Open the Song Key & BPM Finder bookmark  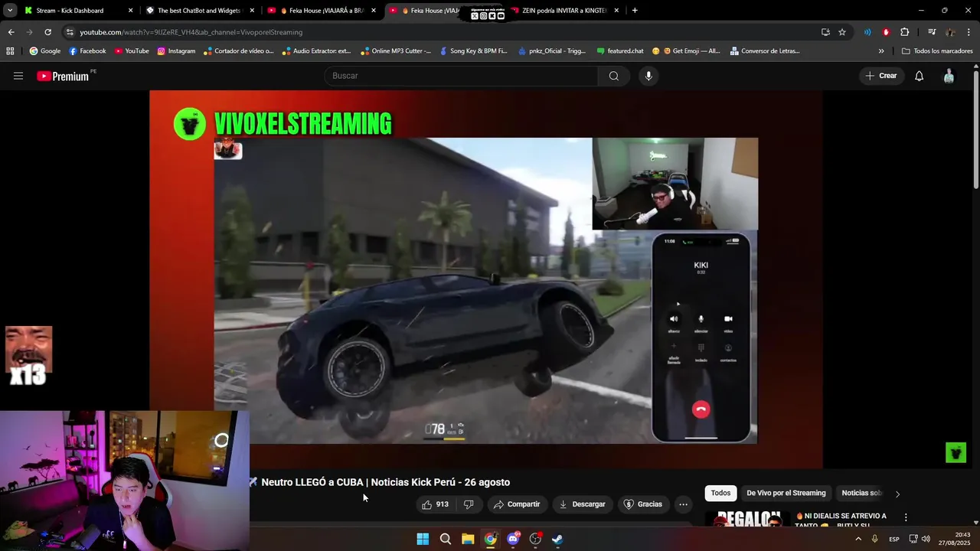pos(472,51)
